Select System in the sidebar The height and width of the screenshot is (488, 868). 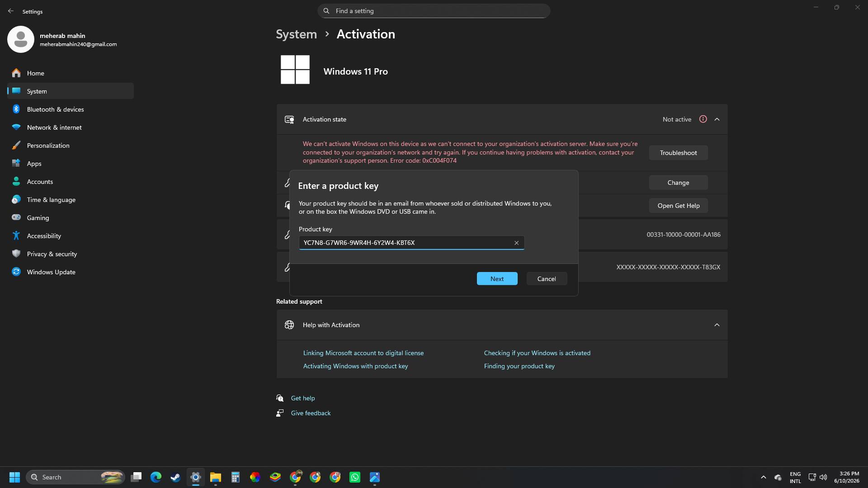71,91
